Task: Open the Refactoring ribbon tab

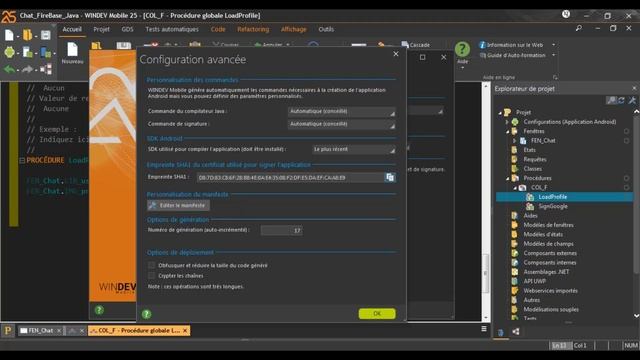Action: point(253,29)
